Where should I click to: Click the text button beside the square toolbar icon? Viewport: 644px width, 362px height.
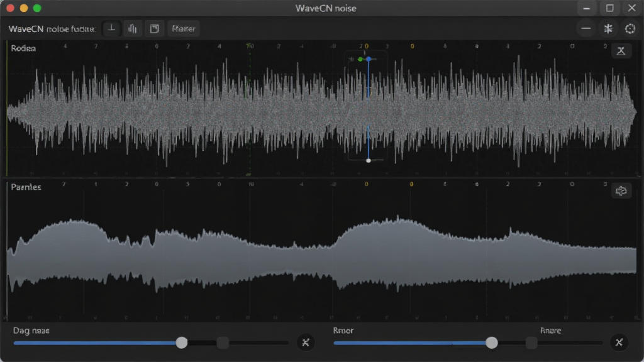tap(183, 29)
